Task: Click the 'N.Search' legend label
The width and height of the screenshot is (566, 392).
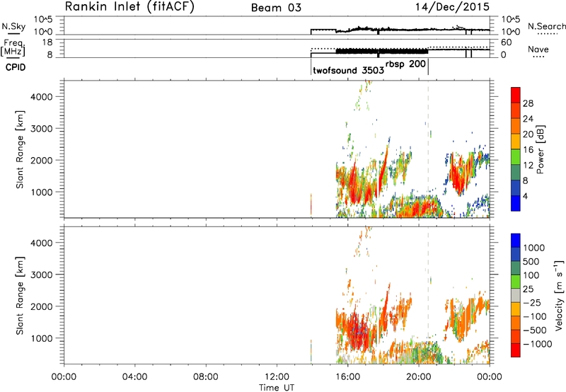Action: [546, 26]
